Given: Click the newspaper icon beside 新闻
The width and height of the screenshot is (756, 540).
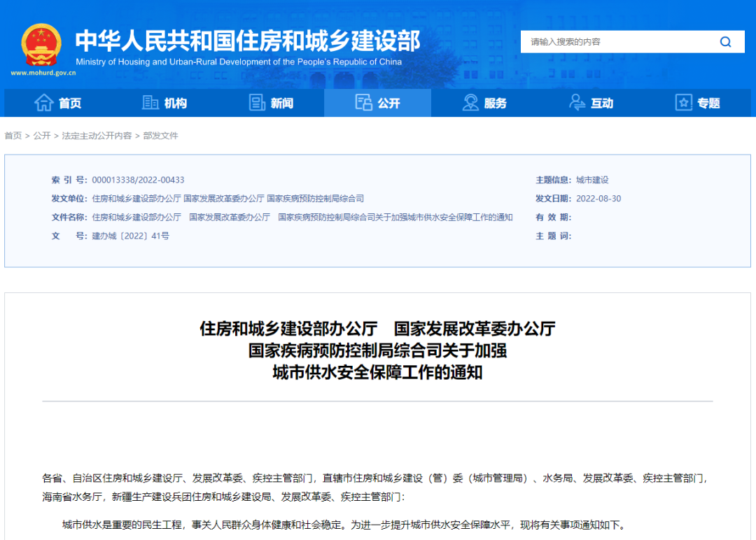Looking at the screenshot, I should (x=257, y=103).
